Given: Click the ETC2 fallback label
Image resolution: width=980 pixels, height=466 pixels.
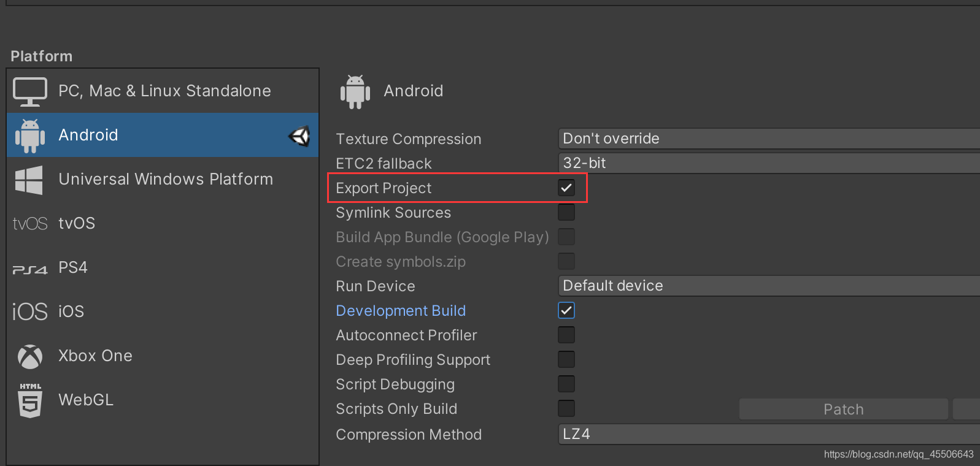Looking at the screenshot, I should (x=384, y=164).
